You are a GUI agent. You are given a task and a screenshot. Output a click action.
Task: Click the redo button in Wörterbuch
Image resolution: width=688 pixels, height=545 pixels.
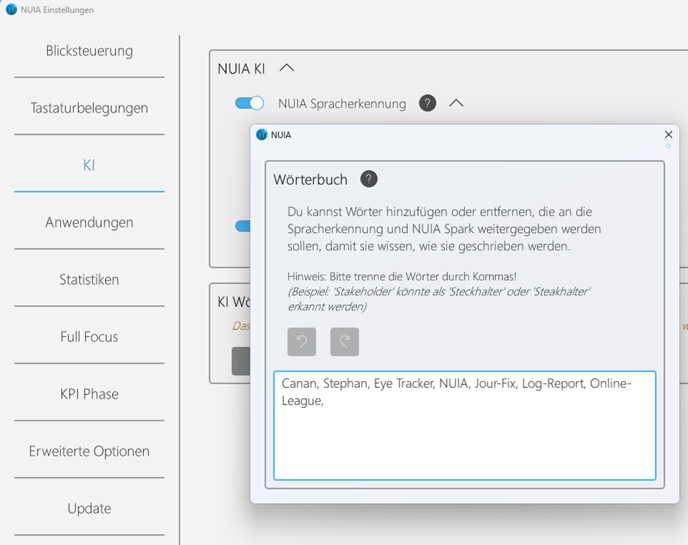[344, 341]
